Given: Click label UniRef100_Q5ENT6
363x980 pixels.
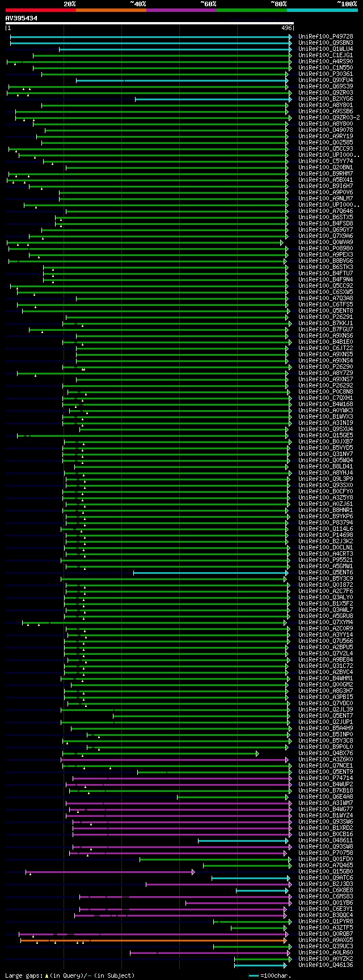Looking at the screenshot, I should pos(326,572).
